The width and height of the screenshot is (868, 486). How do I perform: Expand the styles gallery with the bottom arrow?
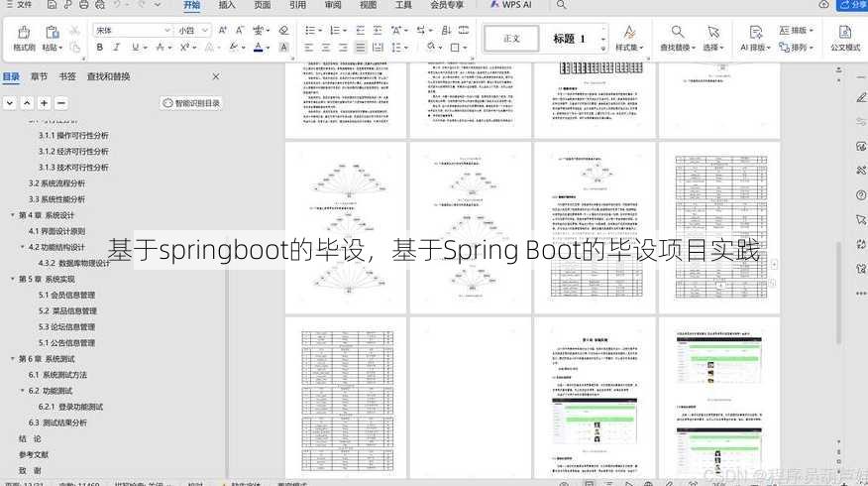[603, 49]
